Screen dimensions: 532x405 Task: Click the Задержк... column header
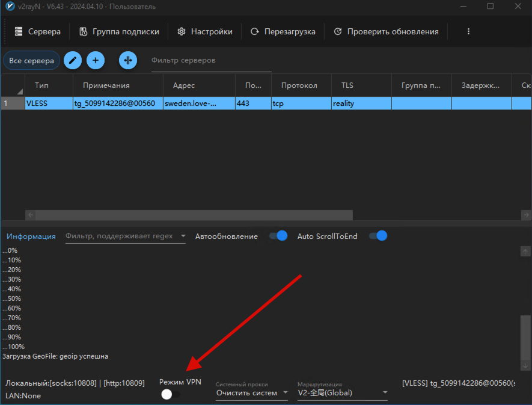pos(482,85)
